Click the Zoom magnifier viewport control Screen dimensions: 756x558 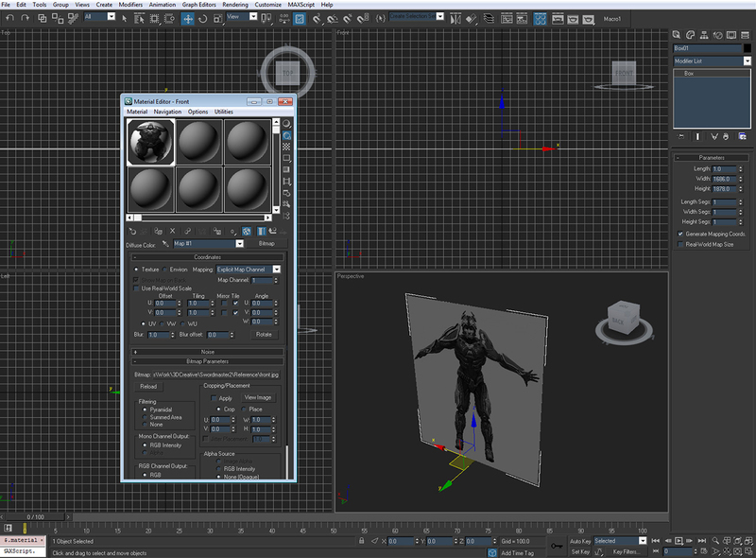pyautogui.click(x=715, y=541)
